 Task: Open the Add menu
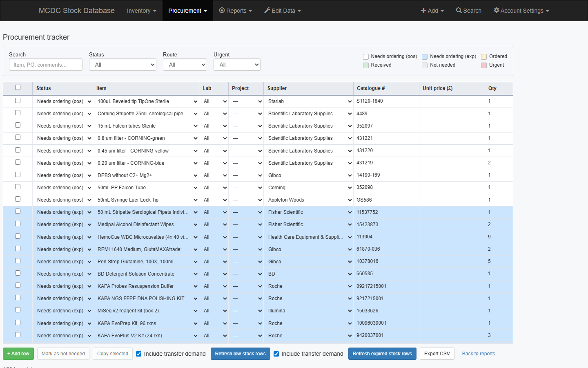pos(432,11)
